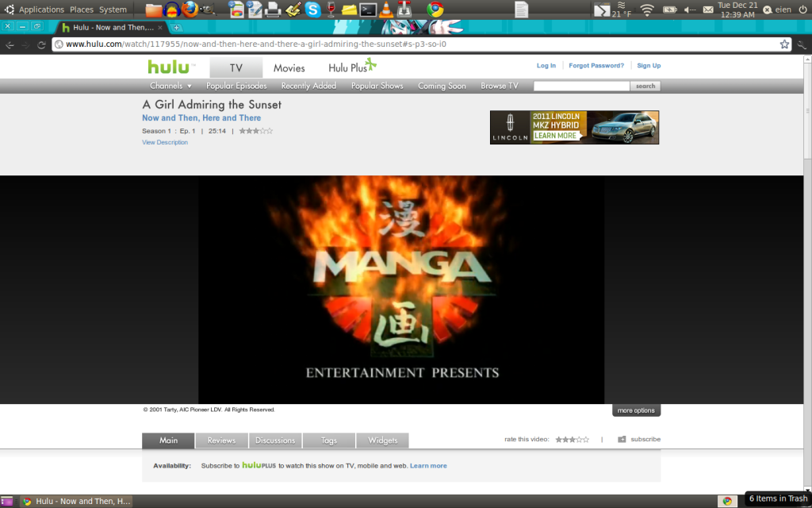Click the printer icon in panel
The width and height of the screenshot is (812, 508).
point(273,10)
